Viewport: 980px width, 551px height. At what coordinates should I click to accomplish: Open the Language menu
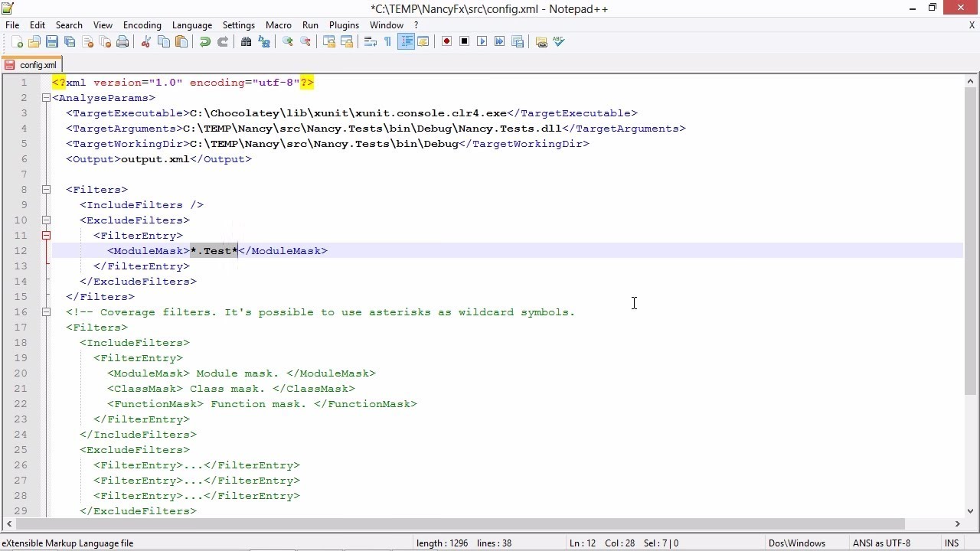tap(192, 25)
